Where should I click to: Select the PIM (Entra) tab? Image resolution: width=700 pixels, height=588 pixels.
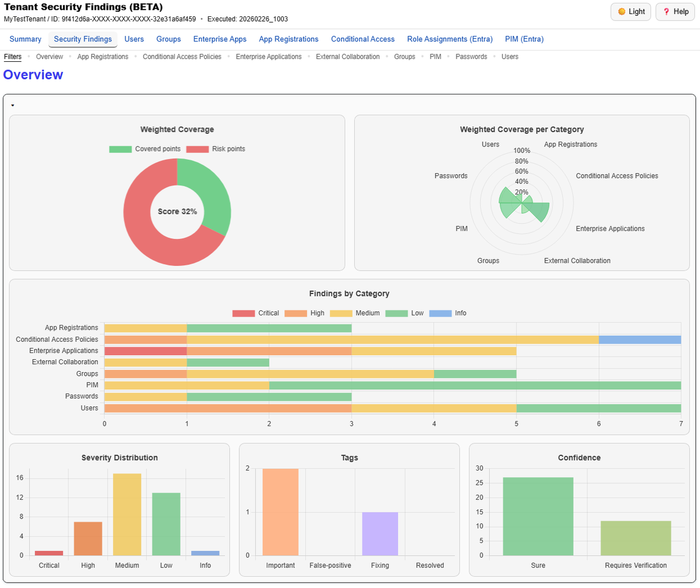(x=524, y=39)
